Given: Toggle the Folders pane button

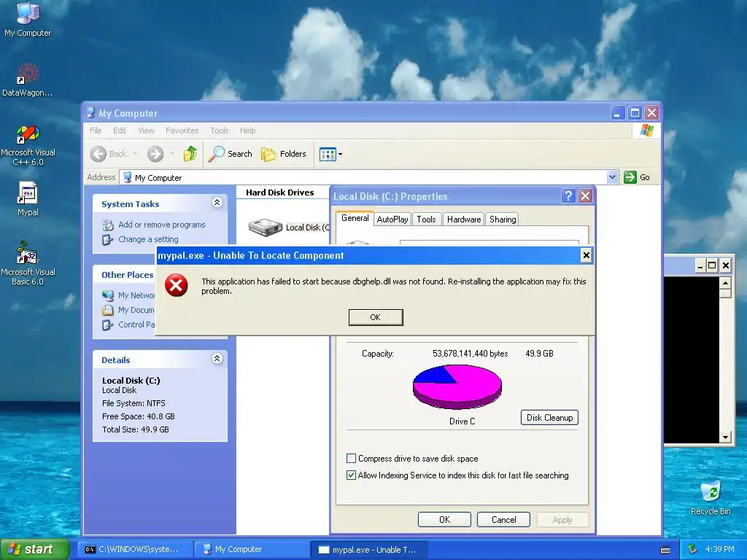Looking at the screenshot, I should tap(284, 154).
